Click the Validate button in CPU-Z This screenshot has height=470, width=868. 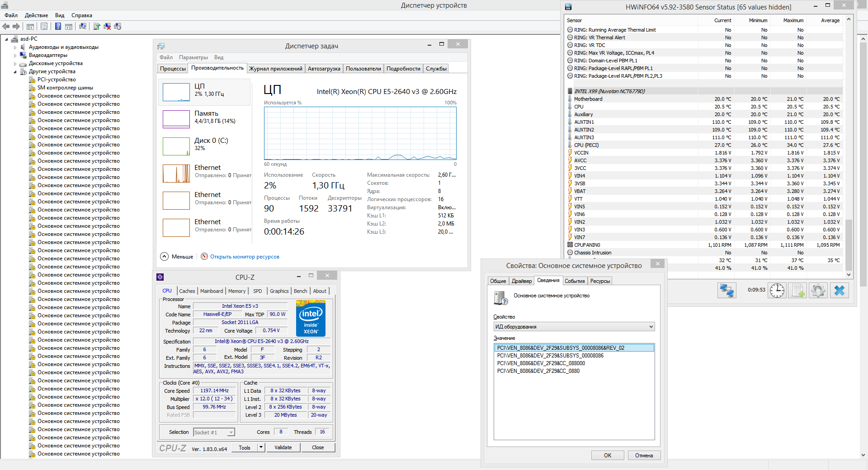tap(283, 447)
